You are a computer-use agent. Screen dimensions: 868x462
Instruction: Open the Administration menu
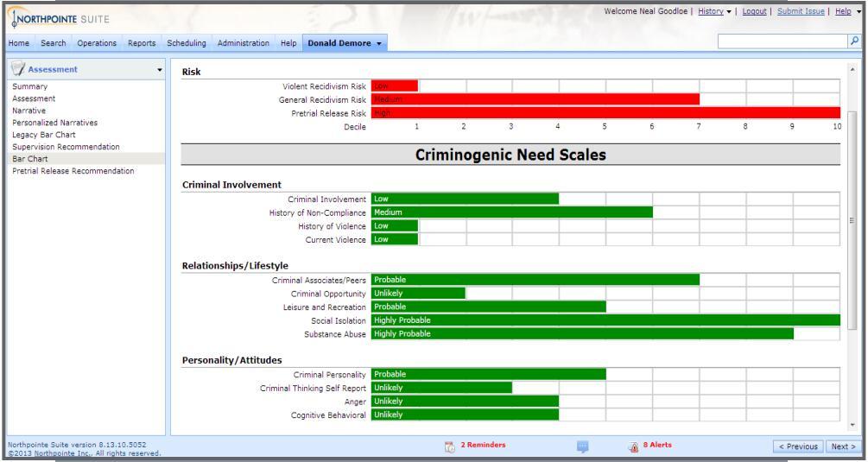(x=243, y=42)
